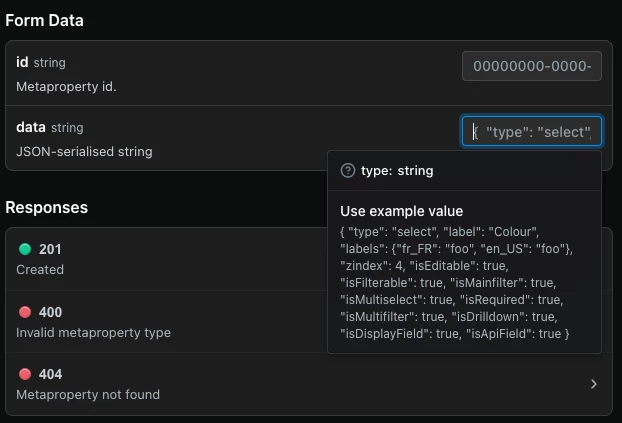Viewport: 622px width, 423px height.
Task: Click the data parameter label
Action: (x=30, y=128)
